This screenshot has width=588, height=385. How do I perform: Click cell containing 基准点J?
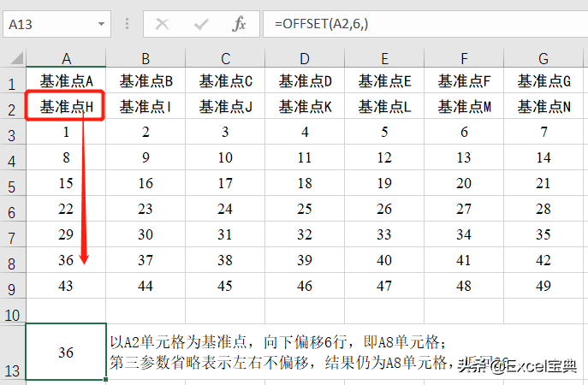pyautogui.click(x=225, y=106)
